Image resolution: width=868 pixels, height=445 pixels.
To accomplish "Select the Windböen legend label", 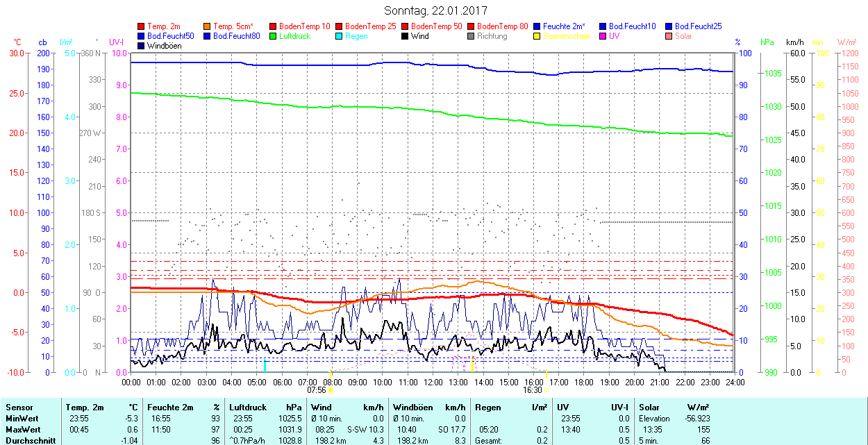I will [164, 46].
